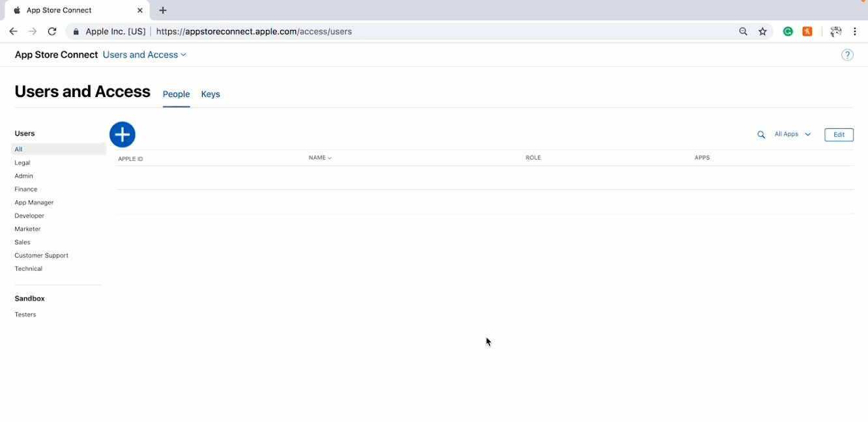Filter users by Legal role

point(22,163)
